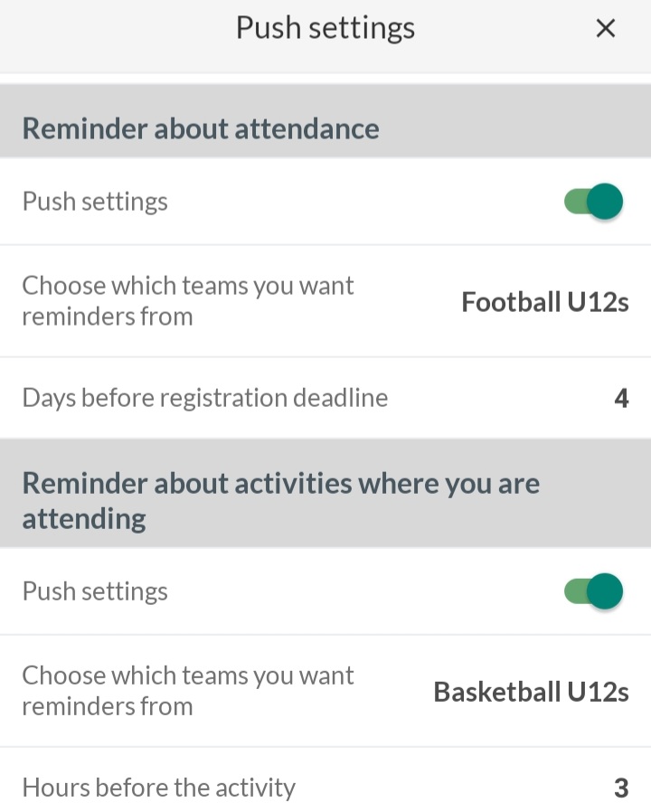The image size is (651, 812).
Task: Disable push for attendance reminders
Action: click(x=594, y=202)
